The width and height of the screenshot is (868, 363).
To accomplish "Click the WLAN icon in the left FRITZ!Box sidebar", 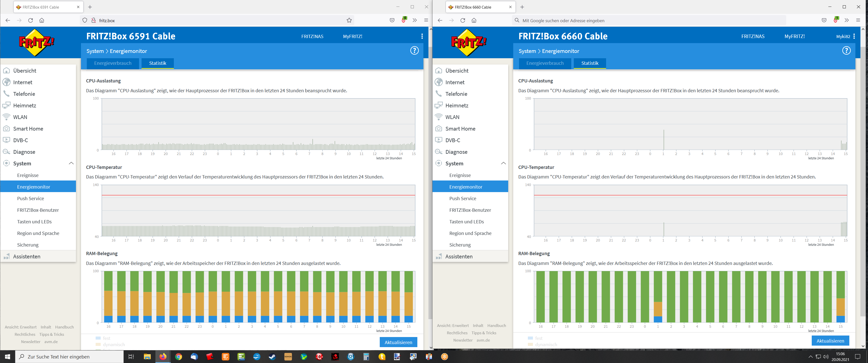I will tap(6, 117).
